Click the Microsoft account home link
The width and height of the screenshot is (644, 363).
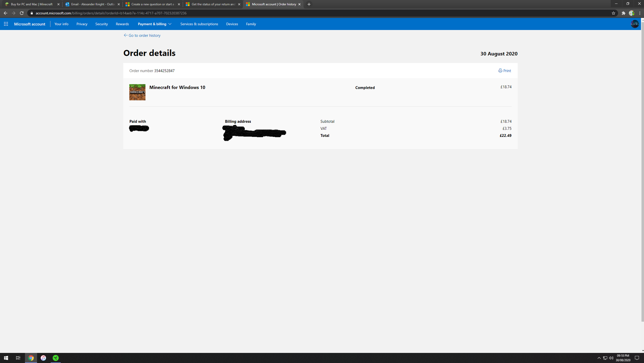pos(30,24)
